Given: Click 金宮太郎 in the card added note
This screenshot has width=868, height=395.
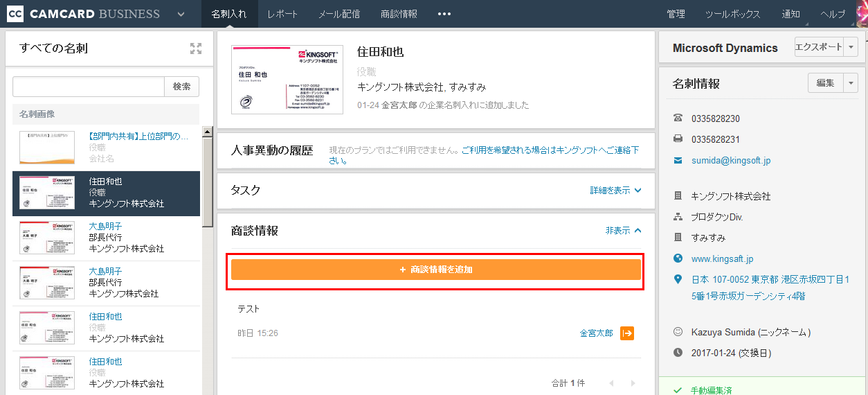Looking at the screenshot, I should coord(399,105).
